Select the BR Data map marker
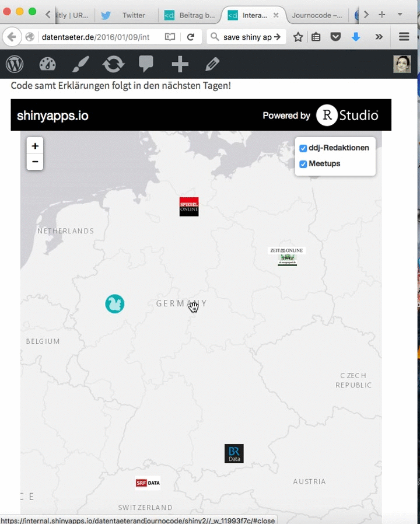 click(234, 453)
